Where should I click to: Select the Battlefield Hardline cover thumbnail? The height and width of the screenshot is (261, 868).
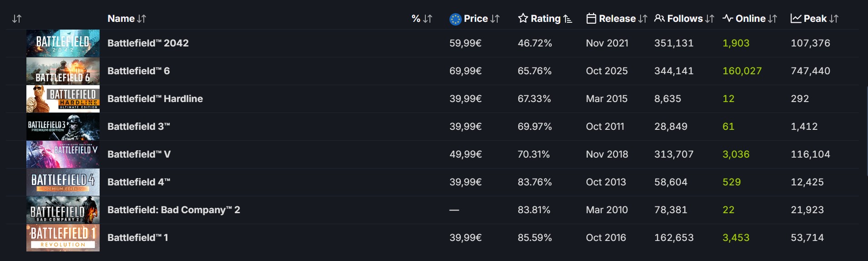click(63, 99)
